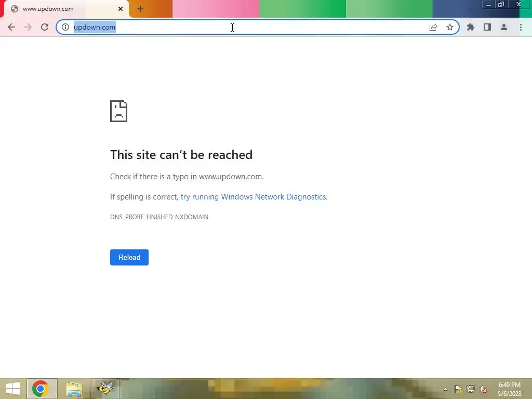
Task: Click the blue Reload button
Action: click(129, 257)
